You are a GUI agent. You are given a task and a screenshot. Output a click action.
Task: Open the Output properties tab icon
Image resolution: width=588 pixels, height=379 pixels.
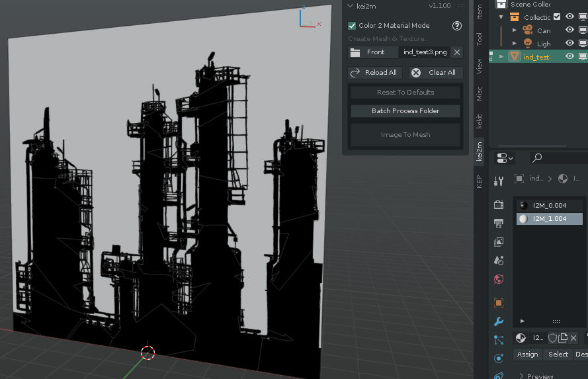point(499,224)
